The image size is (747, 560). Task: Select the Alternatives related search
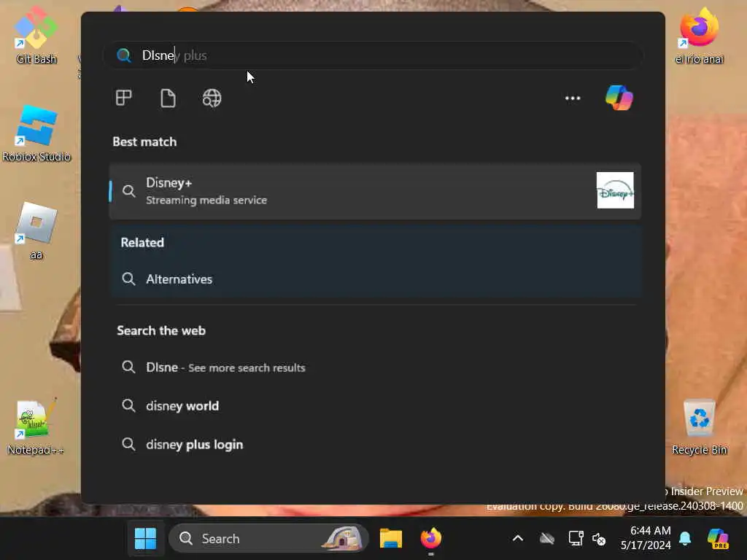coord(375,279)
